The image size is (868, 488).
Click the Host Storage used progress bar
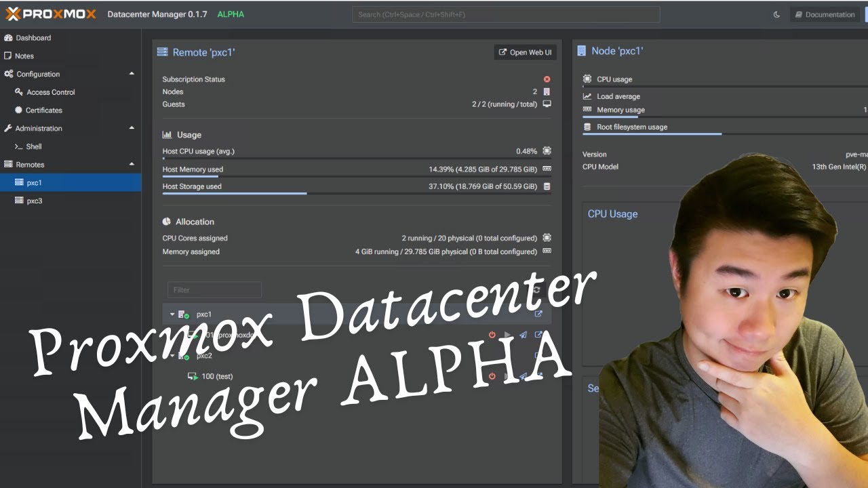(x=357, y=193)
